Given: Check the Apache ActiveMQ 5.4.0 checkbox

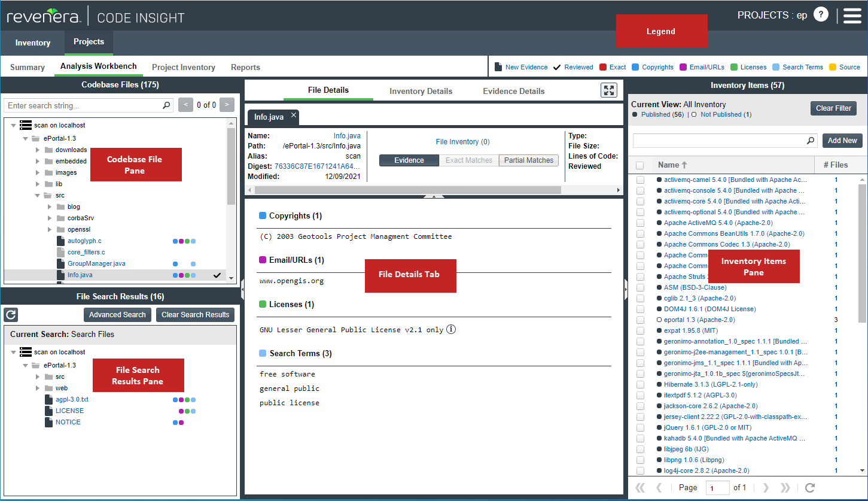Looking at the screenshot, I should point(640,223).
